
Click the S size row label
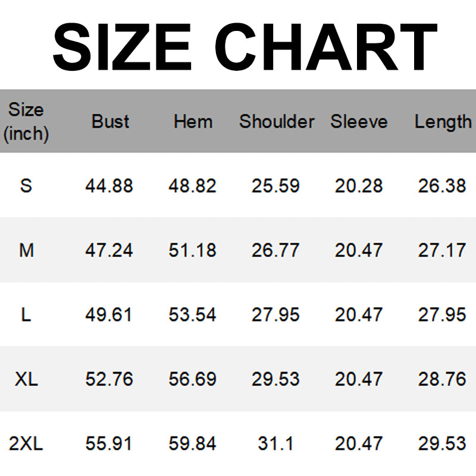pos(26,186)
